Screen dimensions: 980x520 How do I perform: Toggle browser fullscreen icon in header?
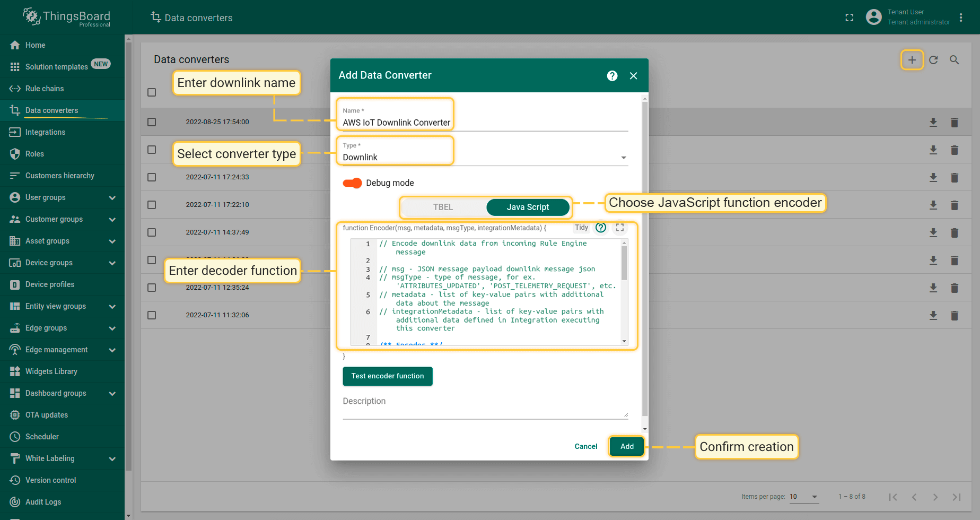849,18
